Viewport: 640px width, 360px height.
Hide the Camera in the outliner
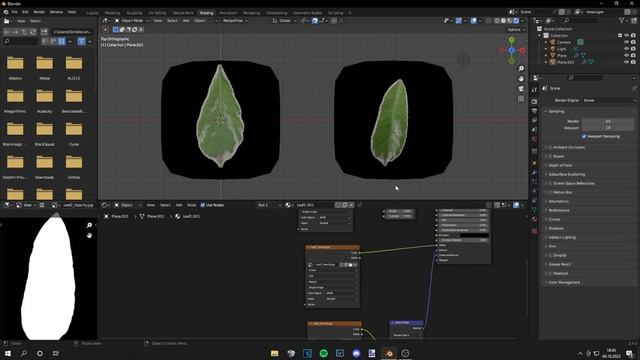[x=627, y=42]
